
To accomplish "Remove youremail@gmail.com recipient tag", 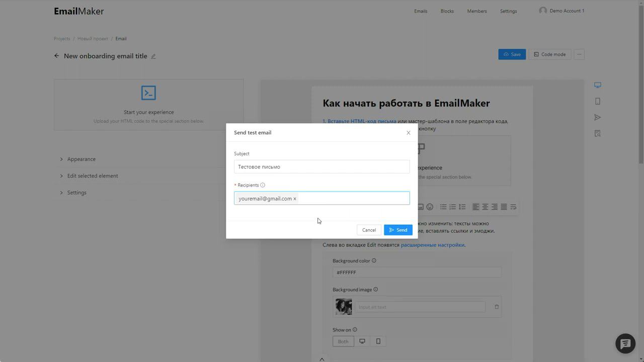I will (295, 199).
